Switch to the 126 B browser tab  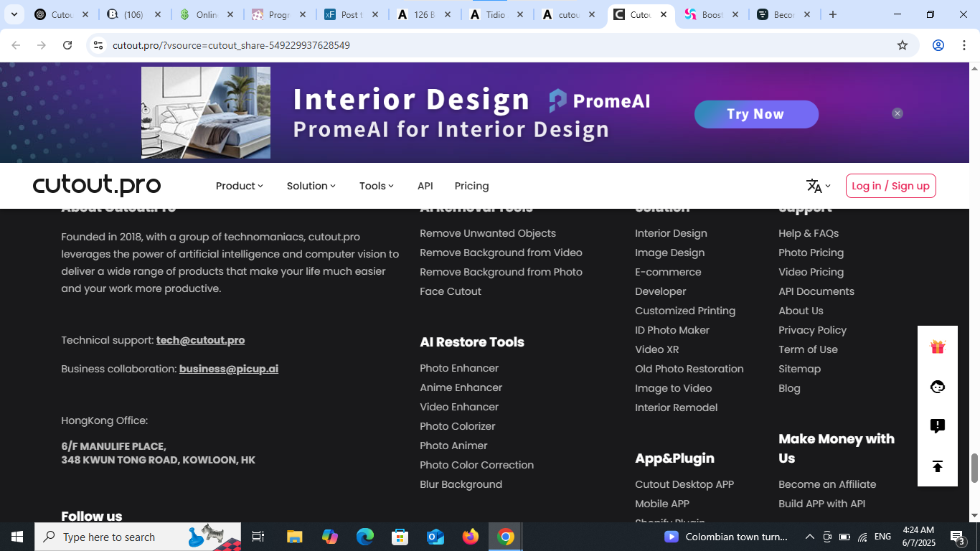(425, 14)
